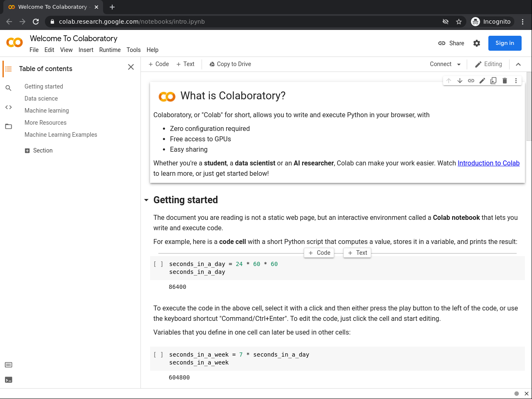Open the Runtime menu

click(x=110, y=50)
